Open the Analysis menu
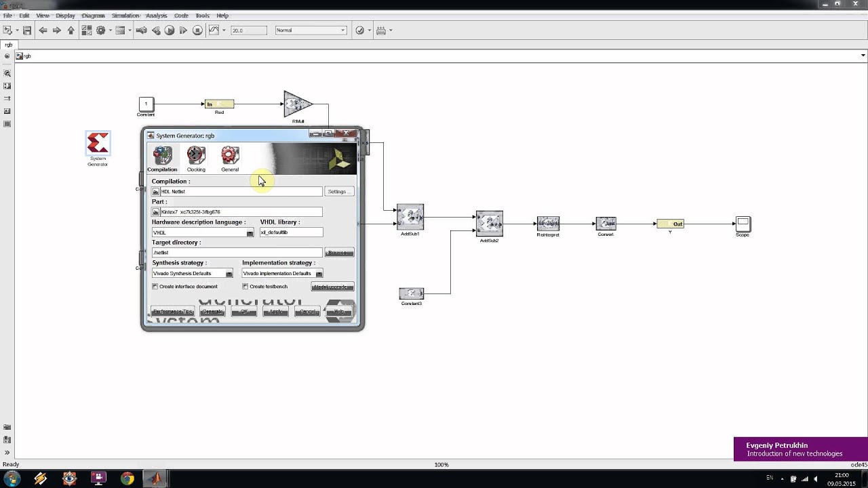Image resolution: width=868 pixels, height=488 pixels. point(156,16)
